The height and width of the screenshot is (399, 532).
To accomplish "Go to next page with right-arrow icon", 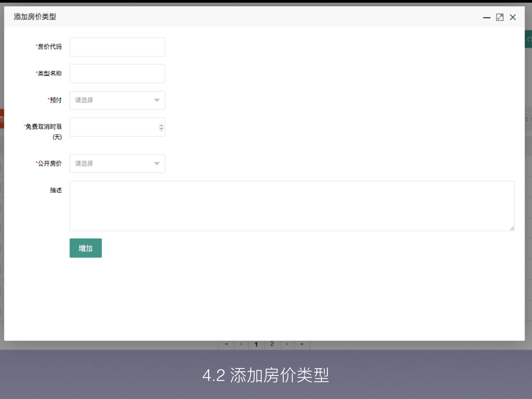I will point(287,344).
